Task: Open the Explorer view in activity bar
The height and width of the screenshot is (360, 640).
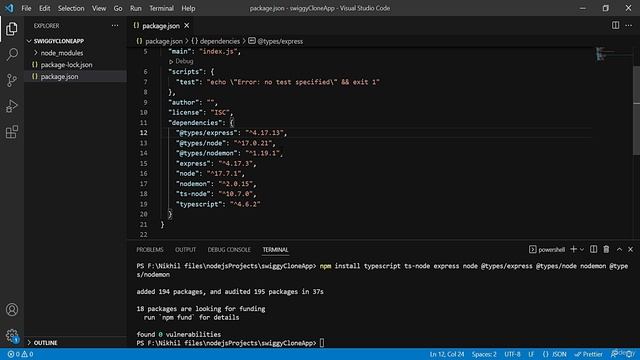Action: (12, 29)
